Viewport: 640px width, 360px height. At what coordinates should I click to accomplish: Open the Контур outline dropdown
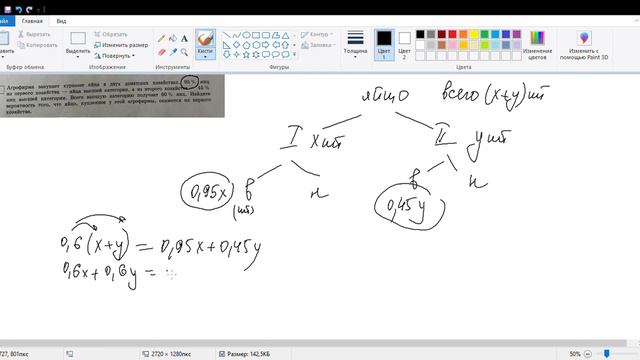click(317, 35)
